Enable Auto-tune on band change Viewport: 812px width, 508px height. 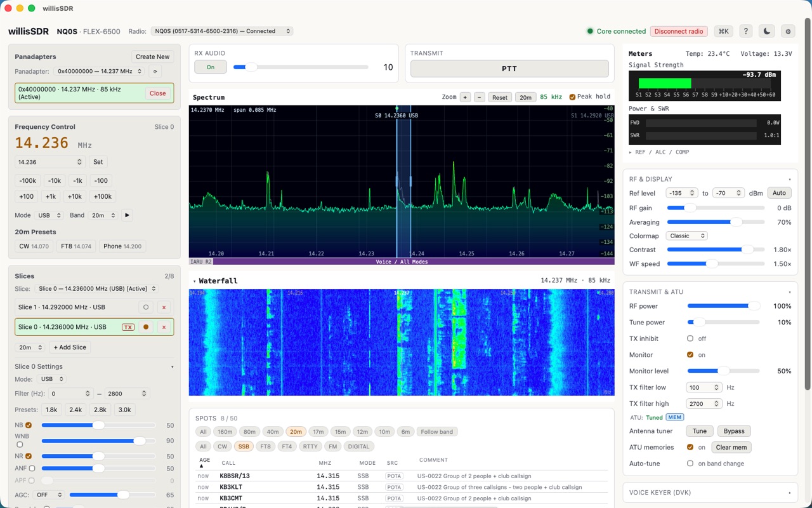[690, 464]
